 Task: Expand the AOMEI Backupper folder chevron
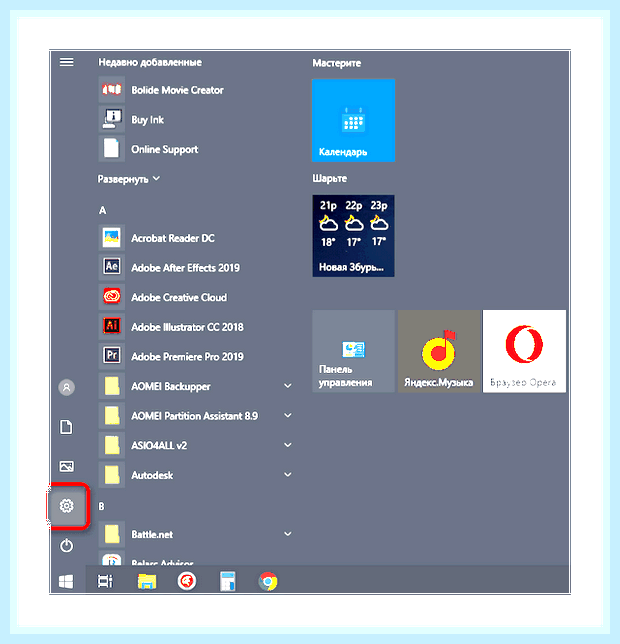tap(288, 386)
